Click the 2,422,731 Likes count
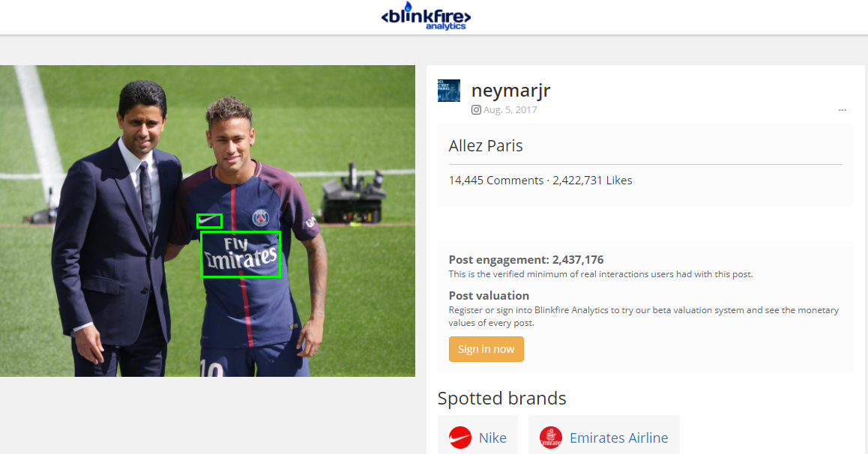This screenshot has width=868, height=454. click(592, 181)
